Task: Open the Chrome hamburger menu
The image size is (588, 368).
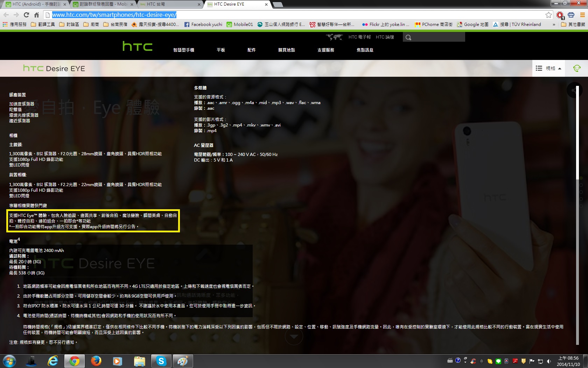Action: coord(582,15)
